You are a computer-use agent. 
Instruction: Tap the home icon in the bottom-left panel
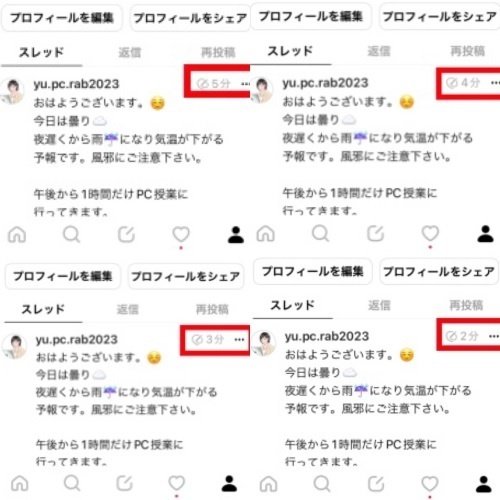20,483
